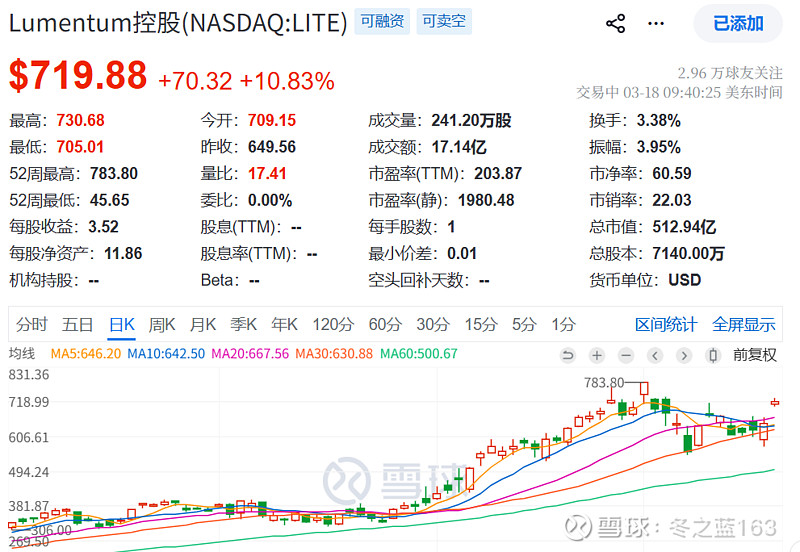Click the MA10:642.50 indicator label
The image size is (800, 552).
(x=166, y=354)
